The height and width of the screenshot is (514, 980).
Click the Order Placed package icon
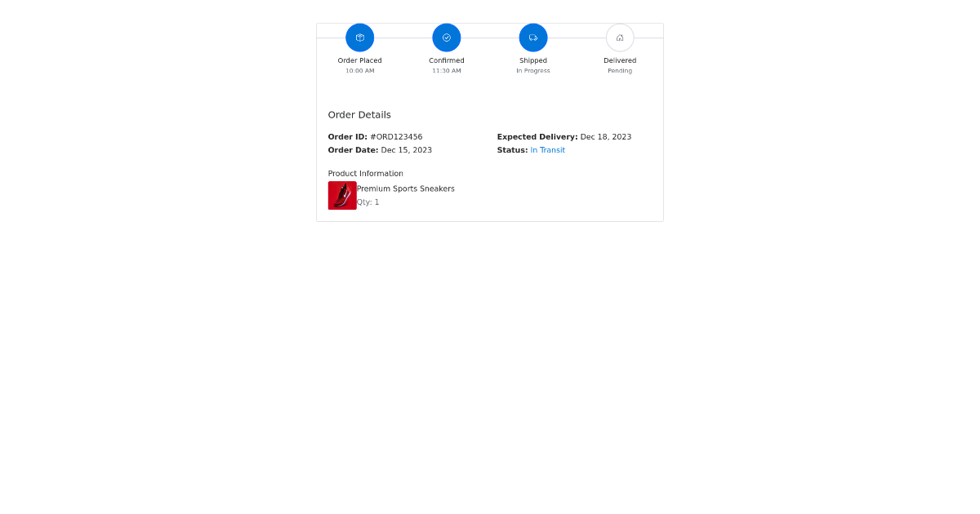click(x=359, y=38)
